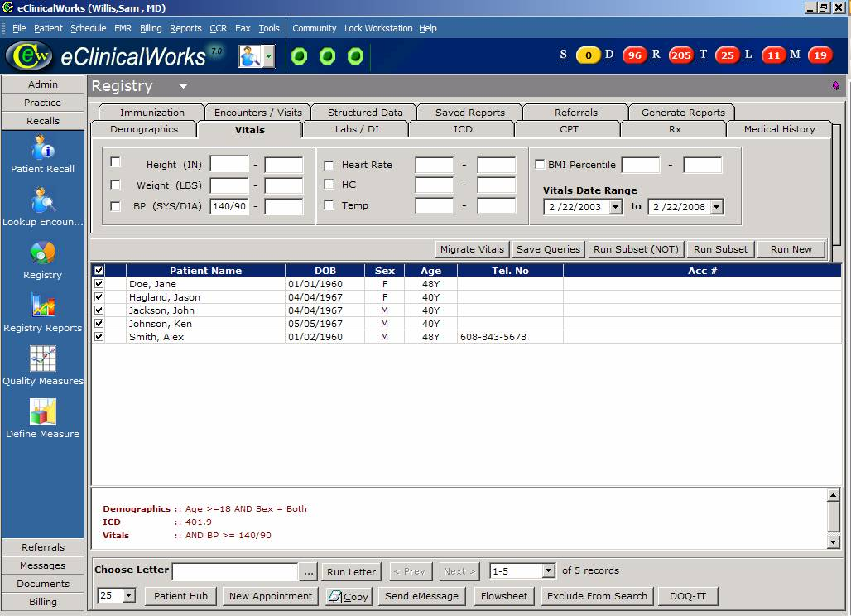Open the 1-5 records range dropdown

[x=549, y=570]
